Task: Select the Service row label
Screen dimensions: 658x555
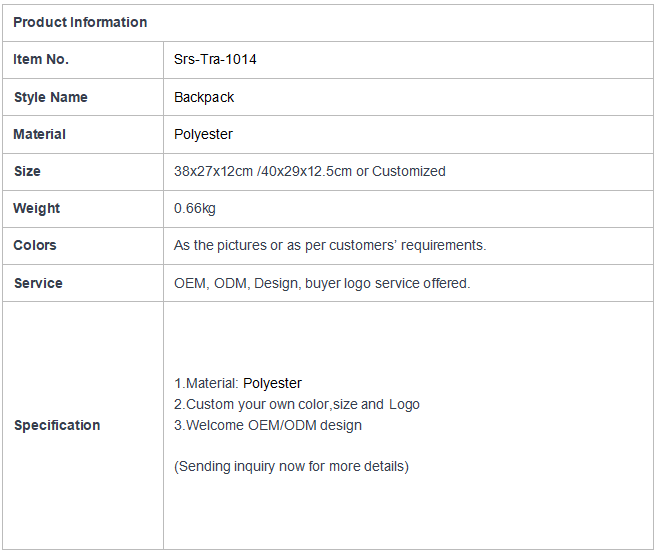Action: click(x=38, y=283)
